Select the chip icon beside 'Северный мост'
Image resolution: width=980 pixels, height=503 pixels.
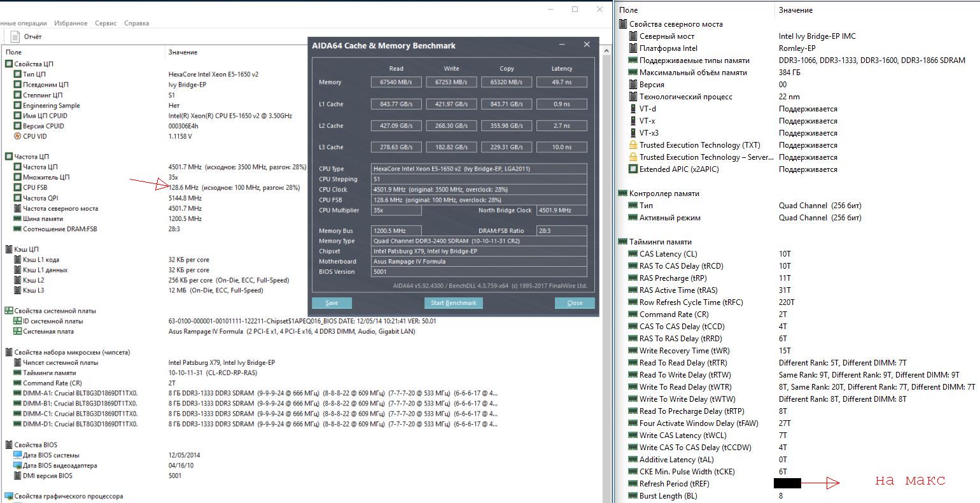click(633, 36)
